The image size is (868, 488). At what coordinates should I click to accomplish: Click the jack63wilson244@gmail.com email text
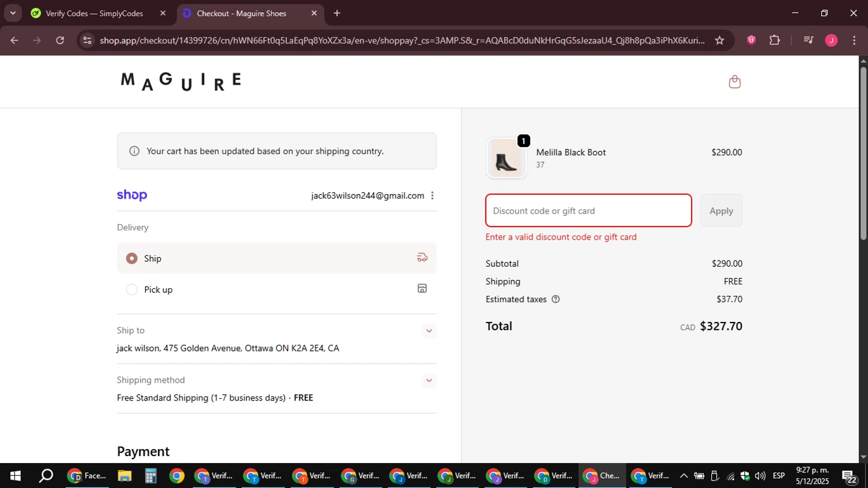pyautogui.click(x=367, y=196)
